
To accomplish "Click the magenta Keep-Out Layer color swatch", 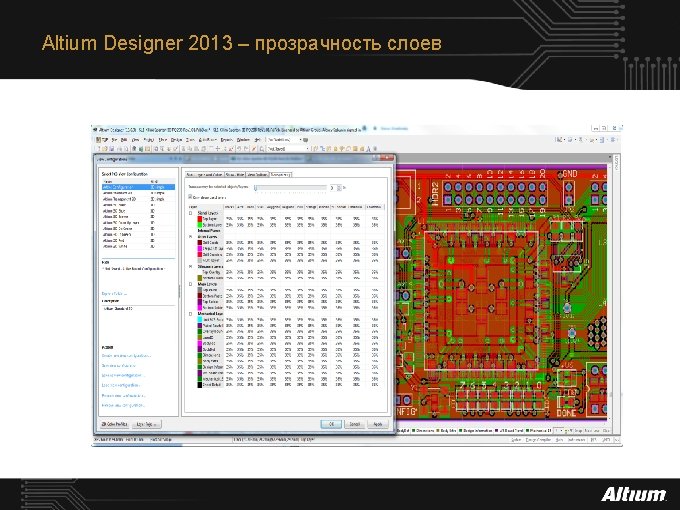I will (200, 249).
